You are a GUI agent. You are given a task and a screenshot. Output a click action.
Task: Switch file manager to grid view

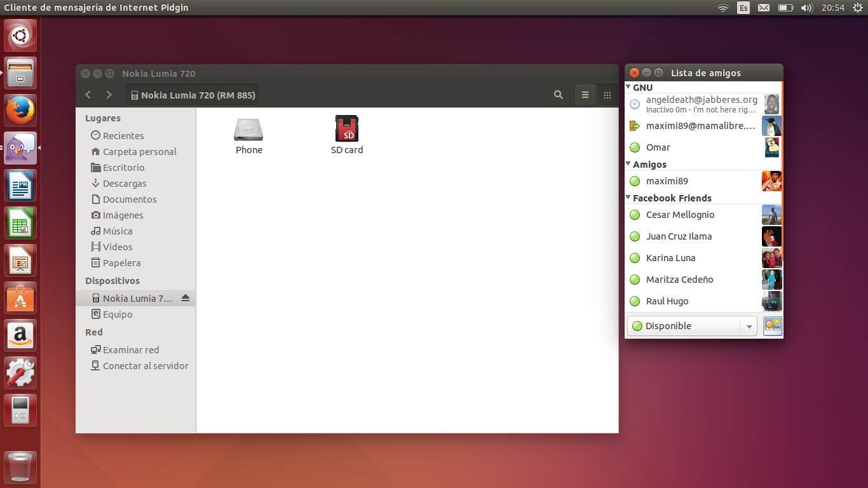coord(607,95)
